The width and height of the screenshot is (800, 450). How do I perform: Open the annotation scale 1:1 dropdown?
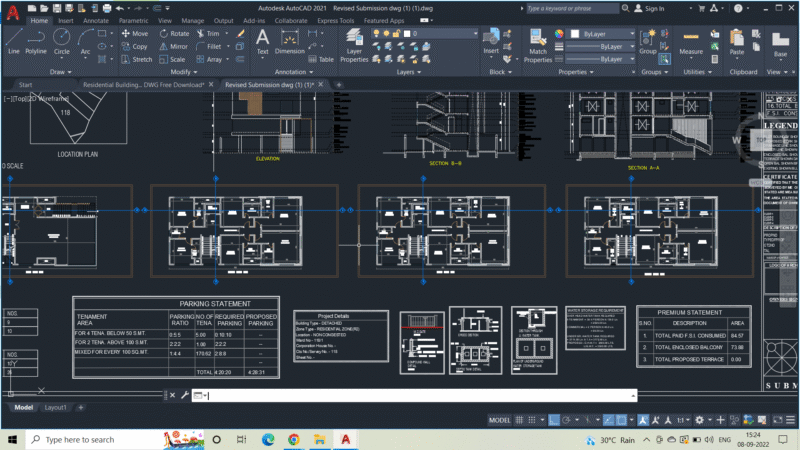(683, 420)
